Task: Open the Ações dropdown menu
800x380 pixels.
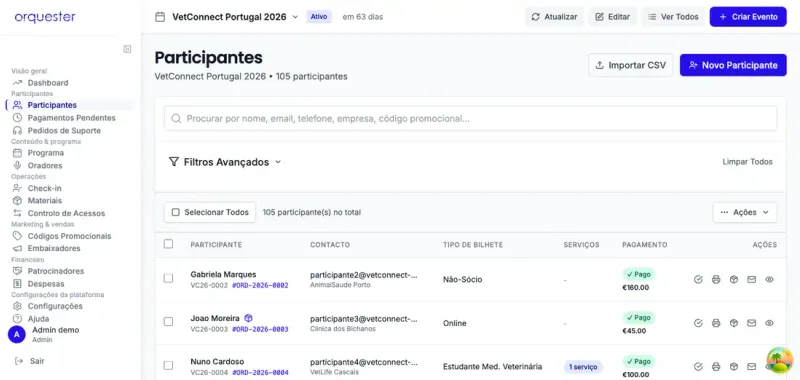Action: 745,212
